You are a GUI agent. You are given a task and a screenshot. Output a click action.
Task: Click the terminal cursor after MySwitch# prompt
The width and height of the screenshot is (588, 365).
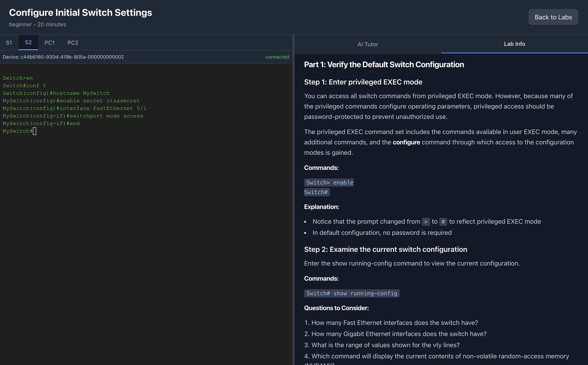[x=35, y=131]
